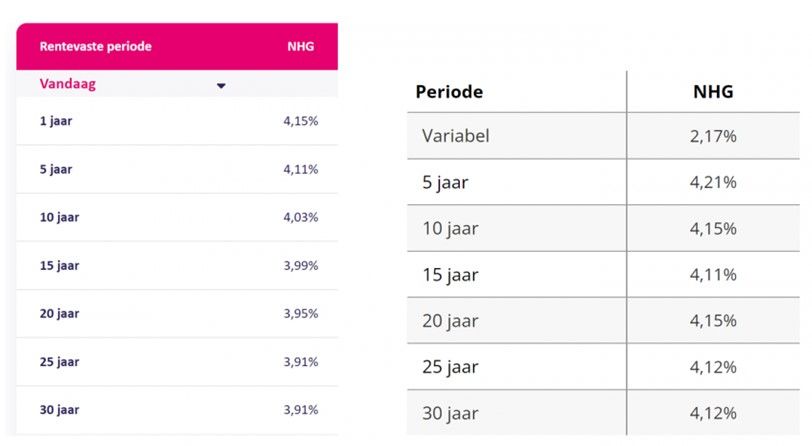Click the Rentevaste periode column header
The image size is (812, 446).
(95, 46)
